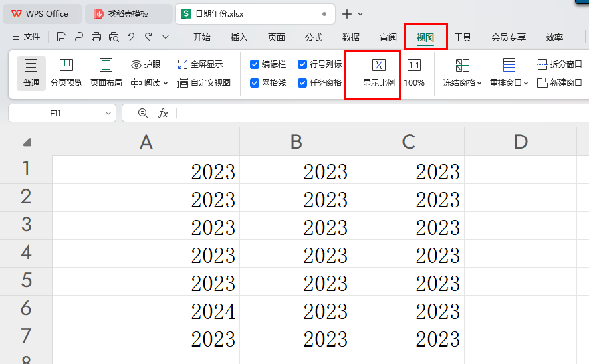
Task: Toggle 护眼 eye protection mode
Action: pyautogui.click(x=146, y=64)
